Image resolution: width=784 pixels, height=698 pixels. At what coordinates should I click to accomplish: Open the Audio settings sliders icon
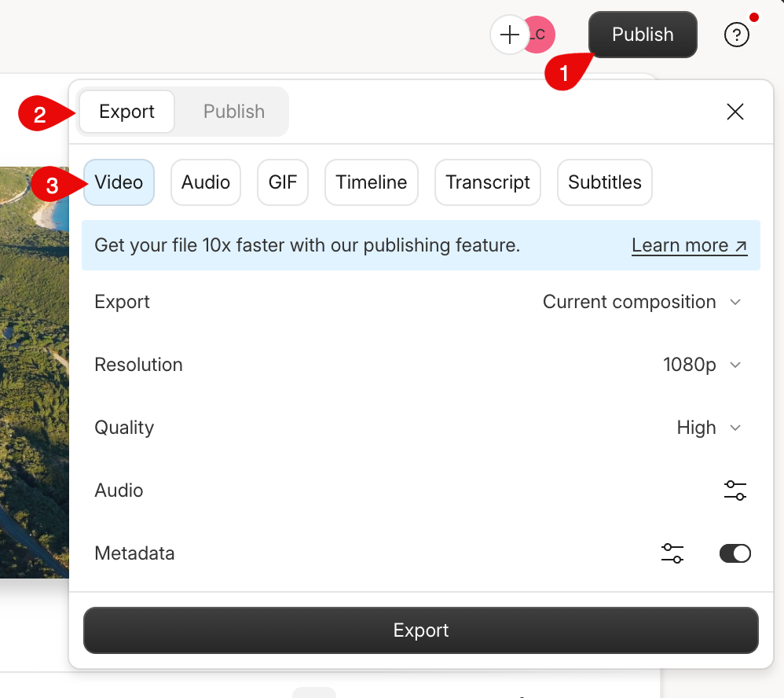click(x=735, y=490)
